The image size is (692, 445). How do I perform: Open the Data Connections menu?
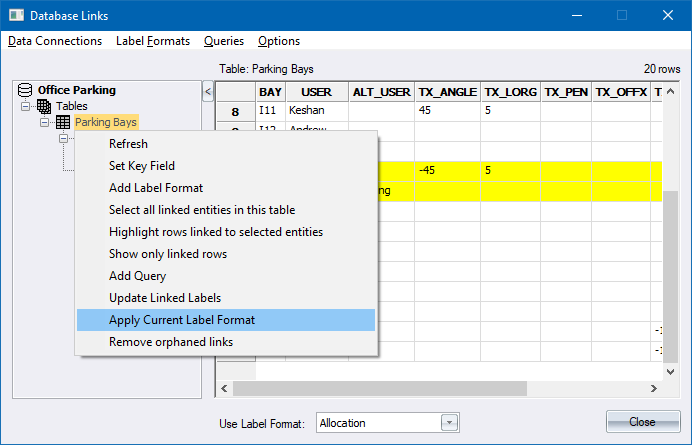55,41
